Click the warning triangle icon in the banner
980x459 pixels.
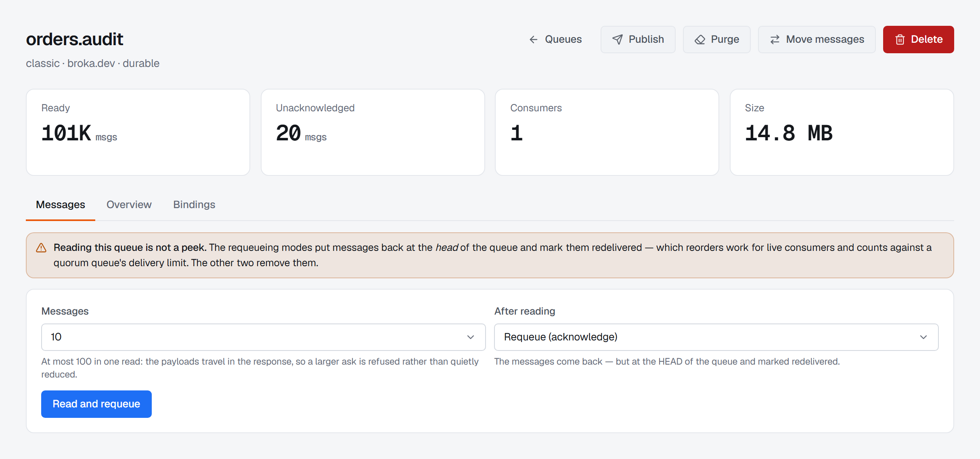(x=41, y=248)
